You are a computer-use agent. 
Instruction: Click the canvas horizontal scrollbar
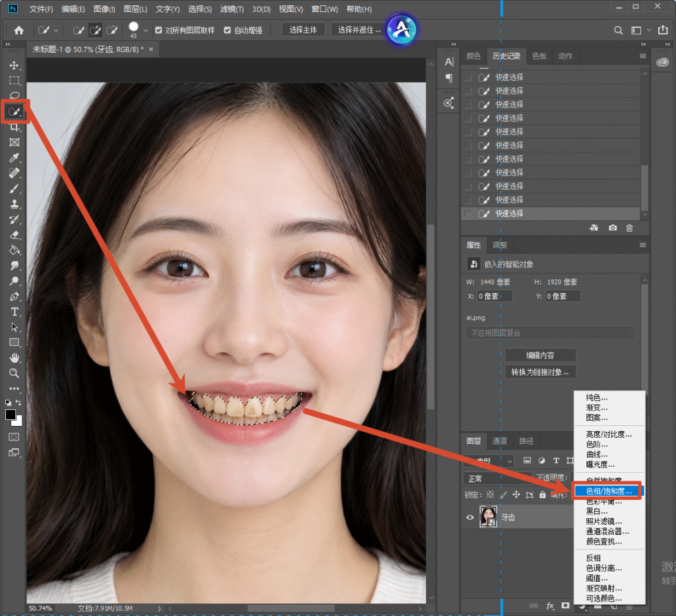click(x=291, y=609)
